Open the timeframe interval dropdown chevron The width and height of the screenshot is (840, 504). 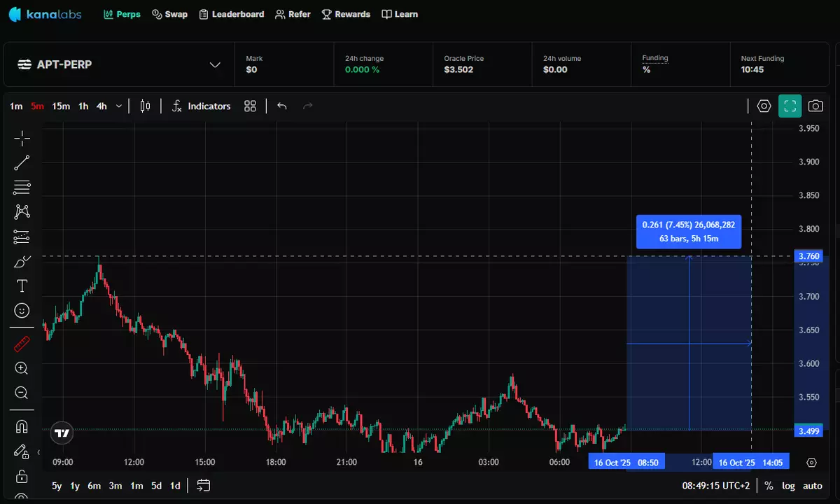[x=119, y=106]
